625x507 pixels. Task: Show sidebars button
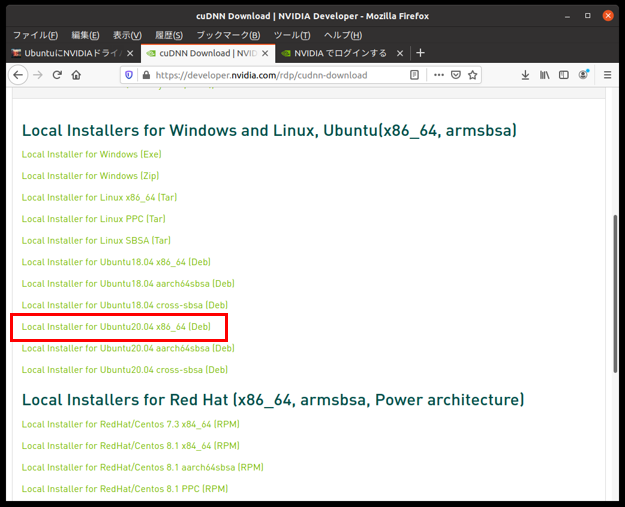[564, 75]
